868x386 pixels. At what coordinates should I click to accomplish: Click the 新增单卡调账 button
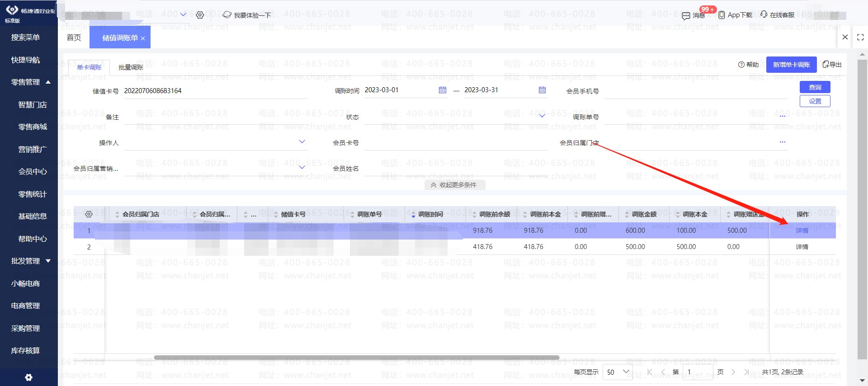click(792, 65)
